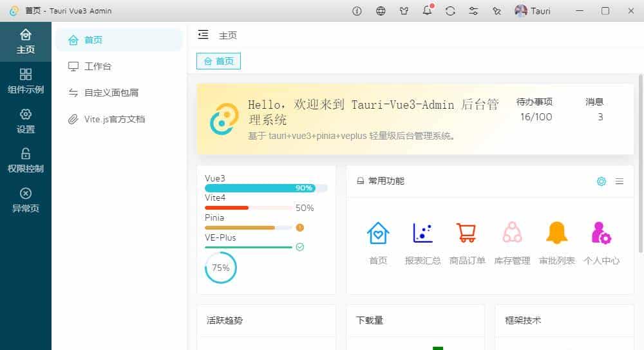Open 权限控制 in the dark sidebar
Viewport: 644px width, 350px height.
pos(26,160)
